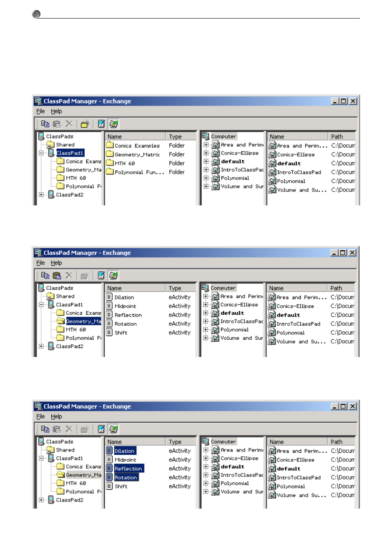Select Conics Examp folder in the bottom window tree
This screenshot has width=392, height=555.
[x=83, y=466]
